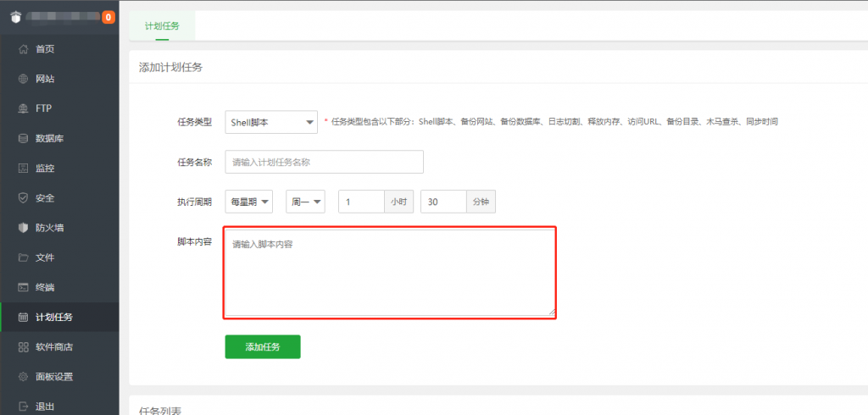This screenshot has width=868, height=415.
Task: Click the 任务名称 input field
Action: [325, 162]
